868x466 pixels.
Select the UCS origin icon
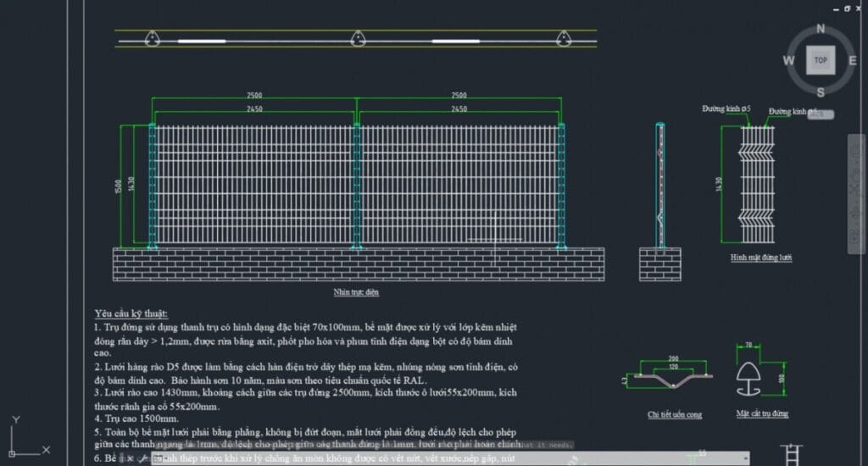pos(12,454)
